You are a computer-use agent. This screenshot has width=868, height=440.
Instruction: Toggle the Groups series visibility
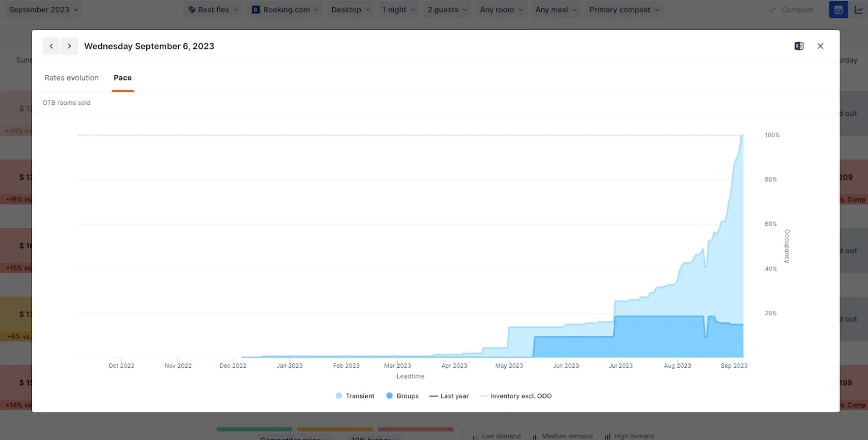tap(402, 395)
